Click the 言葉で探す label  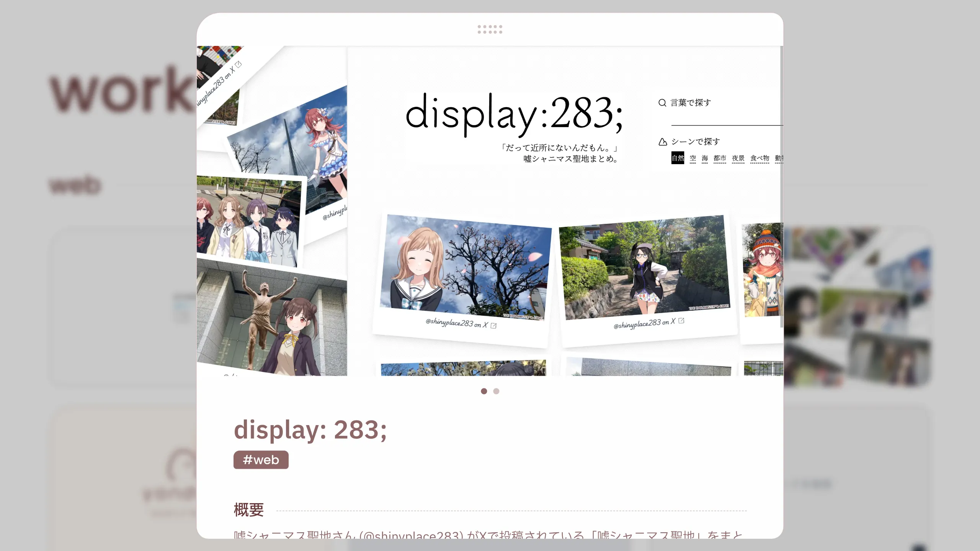[691, 103]
